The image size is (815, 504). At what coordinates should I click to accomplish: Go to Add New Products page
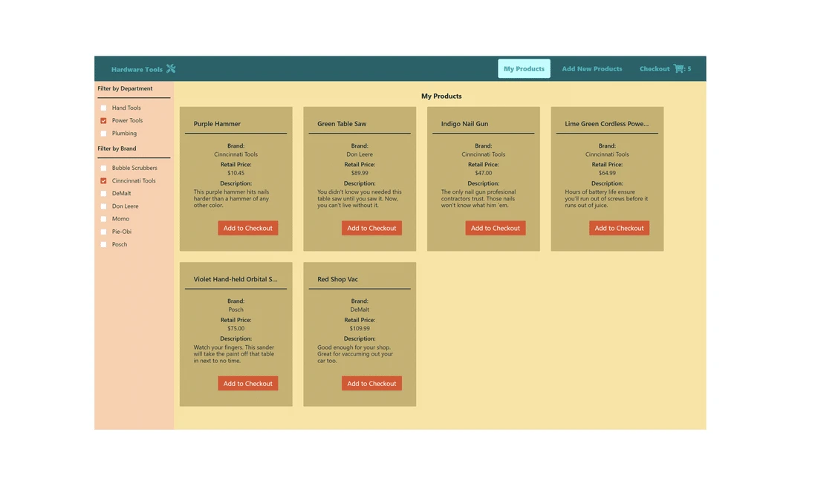pos(591,69)
